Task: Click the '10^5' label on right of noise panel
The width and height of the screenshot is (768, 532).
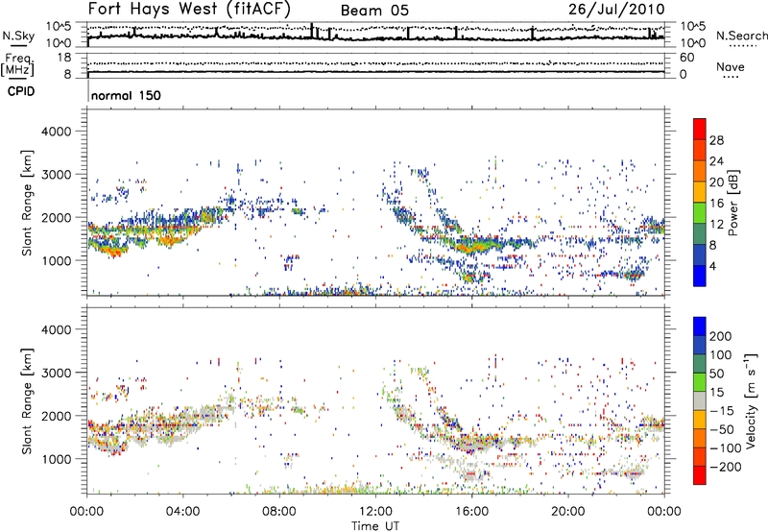Action: coord(692,27)
